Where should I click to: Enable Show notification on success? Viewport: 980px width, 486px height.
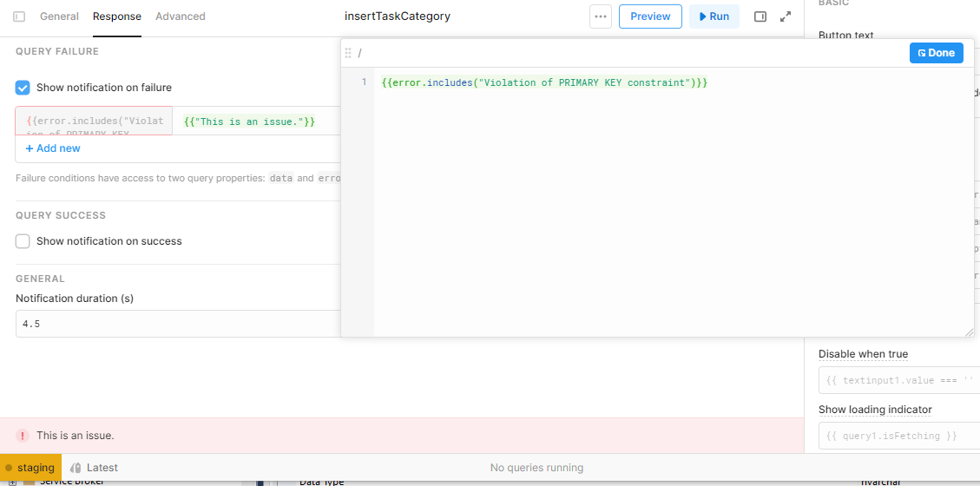tap(23, 241)
